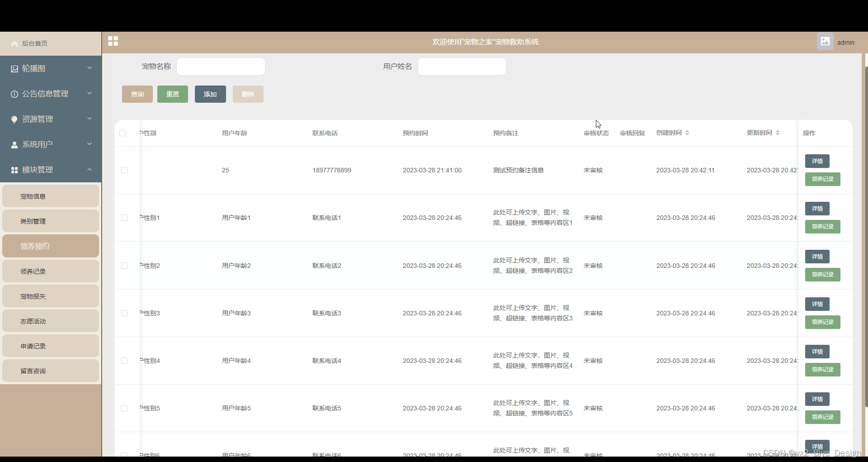Click the image icon next to 轮播图
Screen dimensions: 868x462
click(14, 69)
